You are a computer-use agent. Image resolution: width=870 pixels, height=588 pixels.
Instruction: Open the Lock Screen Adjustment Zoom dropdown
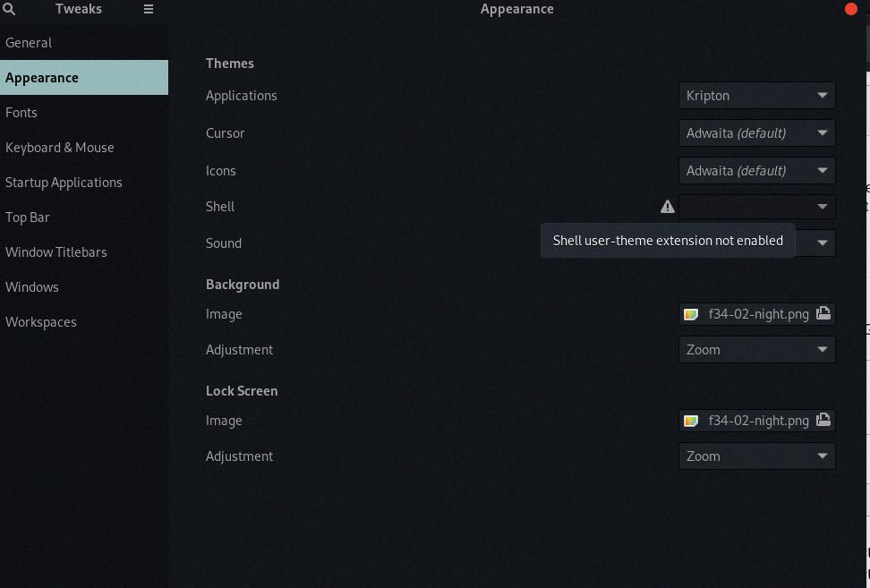point(756,456)
